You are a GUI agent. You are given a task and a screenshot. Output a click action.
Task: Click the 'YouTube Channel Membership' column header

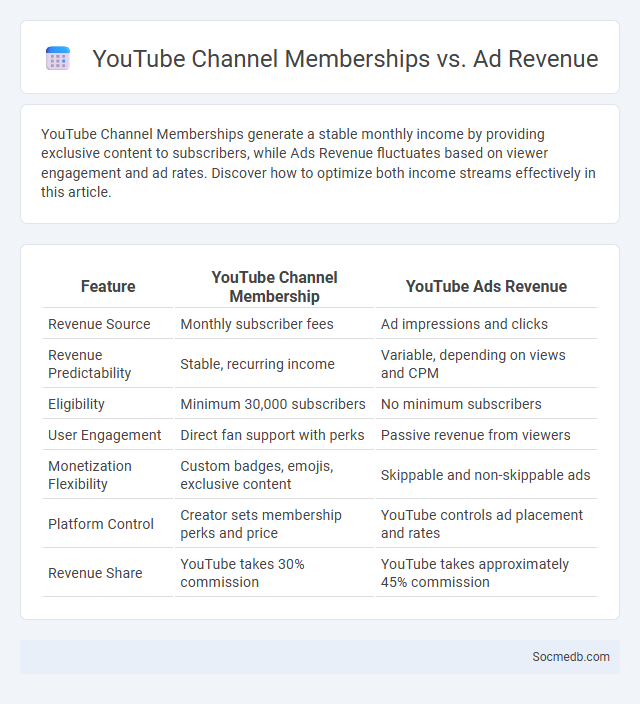click(274, 286)
